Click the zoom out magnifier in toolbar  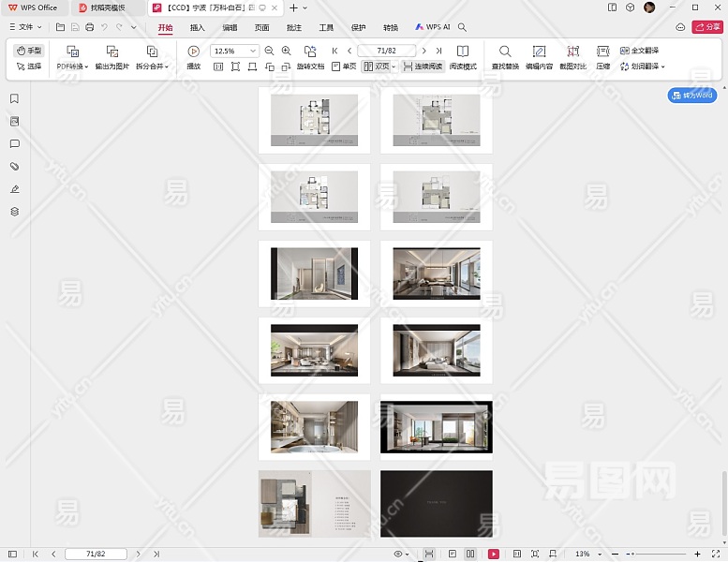click(270, 51)
